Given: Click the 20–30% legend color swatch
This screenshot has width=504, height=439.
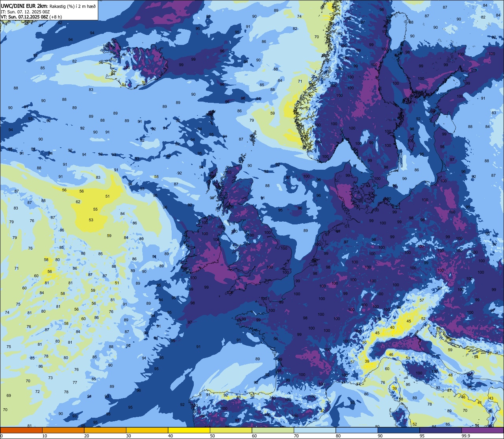Looking at the screenshot, I should point(105,430).
